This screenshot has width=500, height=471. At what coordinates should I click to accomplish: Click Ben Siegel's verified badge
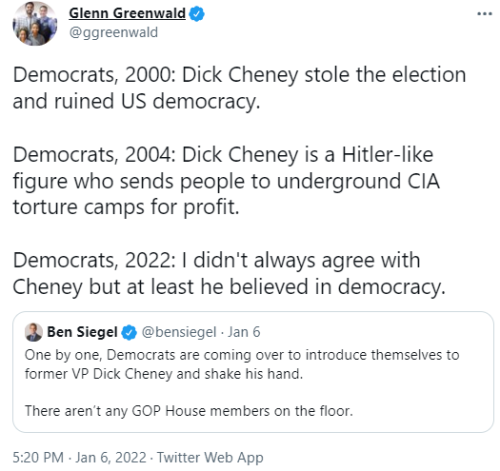(129, 332)
